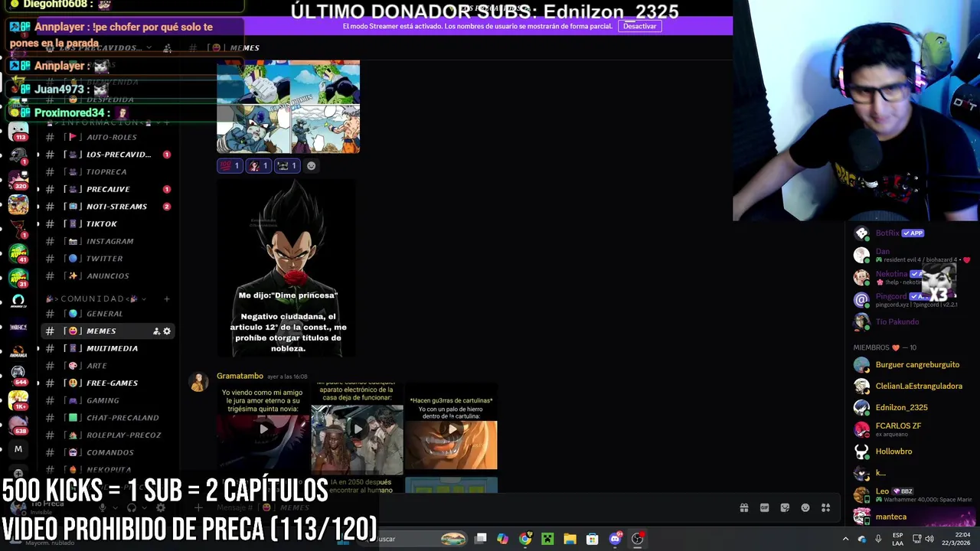This screenshot has width=980, height=551.
Task: Open the Vegeta 'Dime princesa' meme image
Action: [286, 269]
